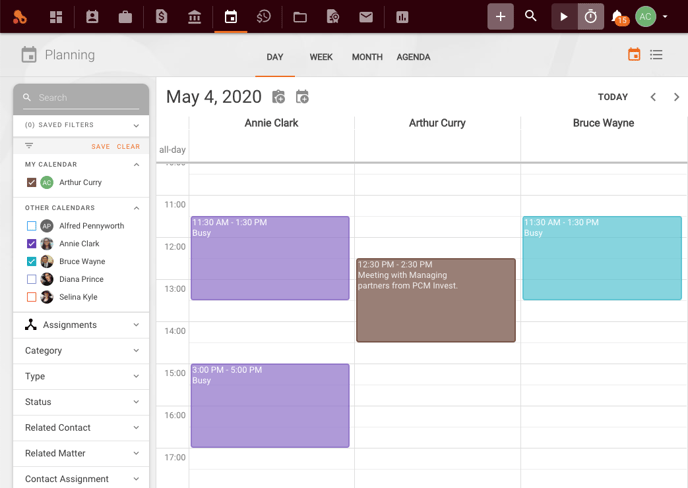Viewport: 688px width, 488px height.
Task: Click the Assignments section icon
Action: pyautogui.click(x=31, y=325)
